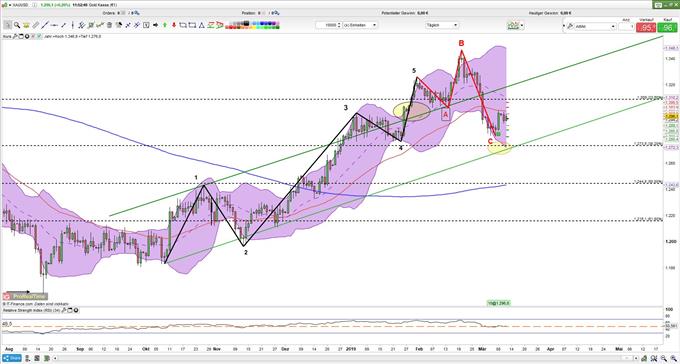Select the vertical line drawing tool

[x=72, y=25]
